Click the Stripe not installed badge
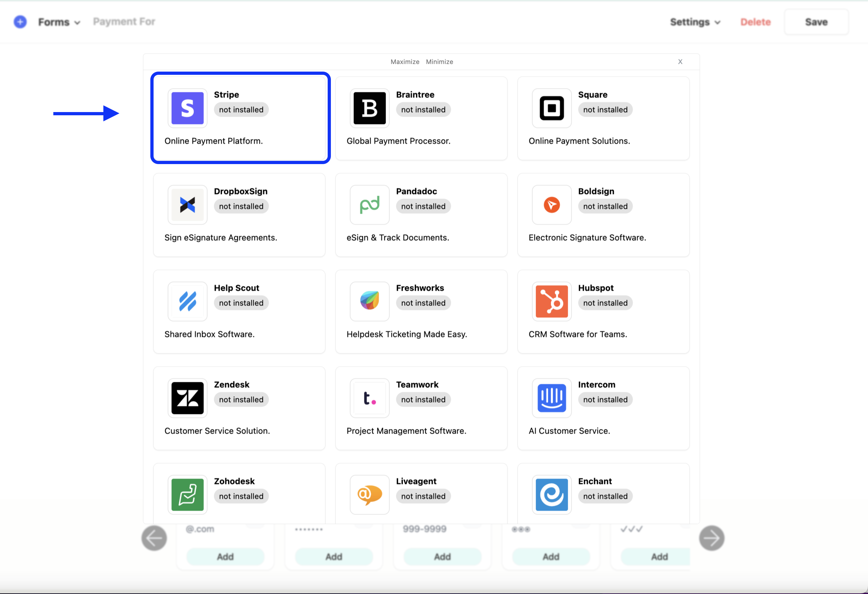This screenshot has width=868, height=594. [241, 110]
